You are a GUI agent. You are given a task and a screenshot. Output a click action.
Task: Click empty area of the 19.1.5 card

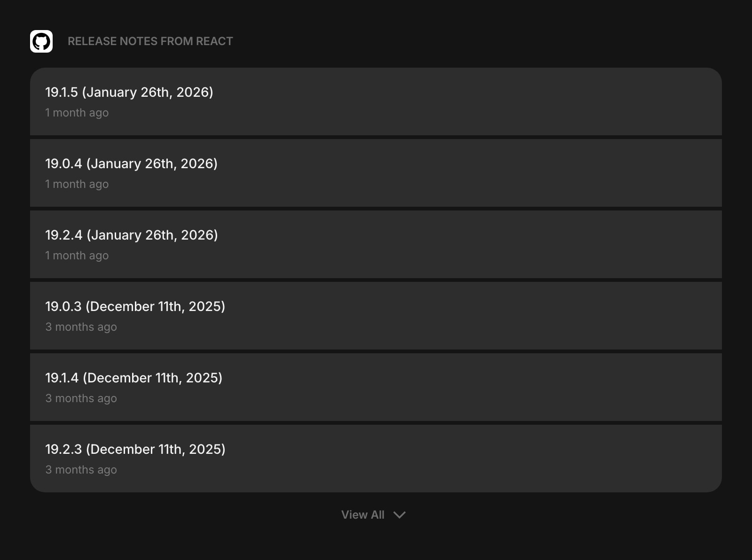tap(470, 101)
